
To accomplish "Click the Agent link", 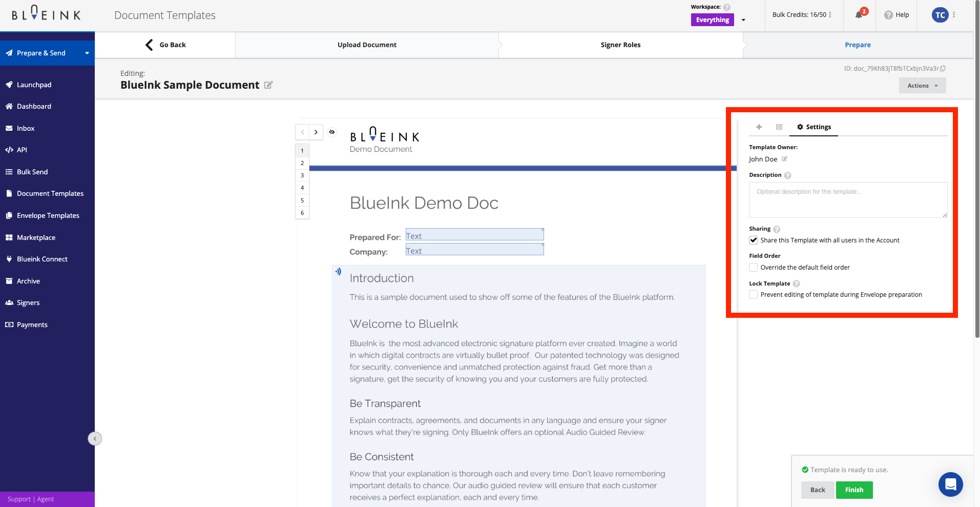I will coord(46,499).
